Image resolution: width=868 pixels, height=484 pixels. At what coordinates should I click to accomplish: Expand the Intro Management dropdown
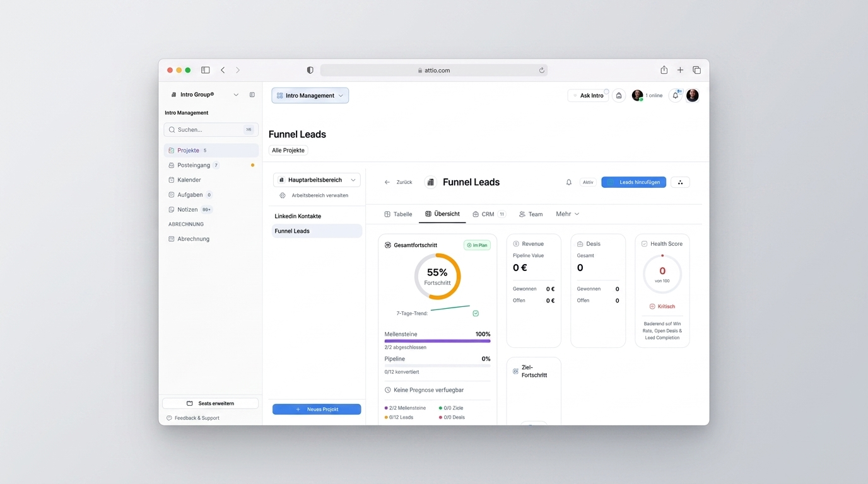click(x=310, y=95)
